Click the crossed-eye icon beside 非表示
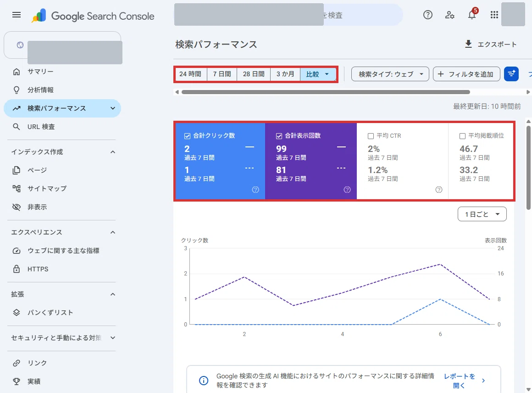This screenshot has width=532, height=393. (x=17, y=207)
